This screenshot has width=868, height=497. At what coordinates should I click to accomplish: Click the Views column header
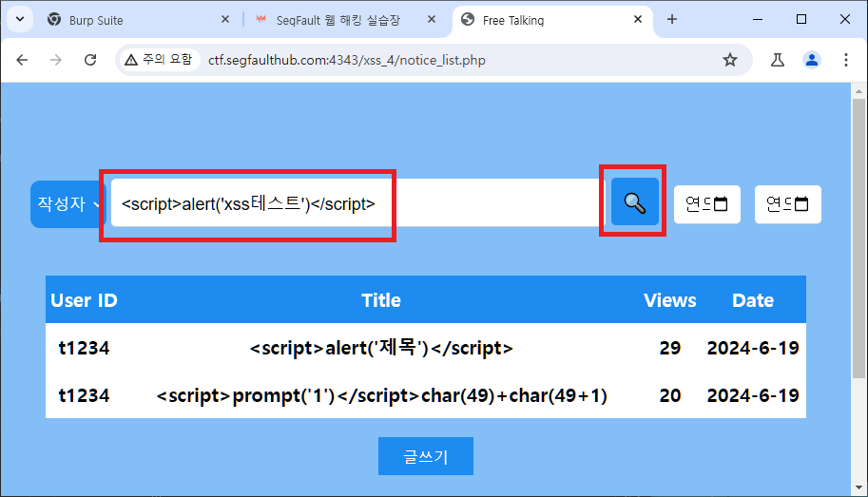click(670, 300)
